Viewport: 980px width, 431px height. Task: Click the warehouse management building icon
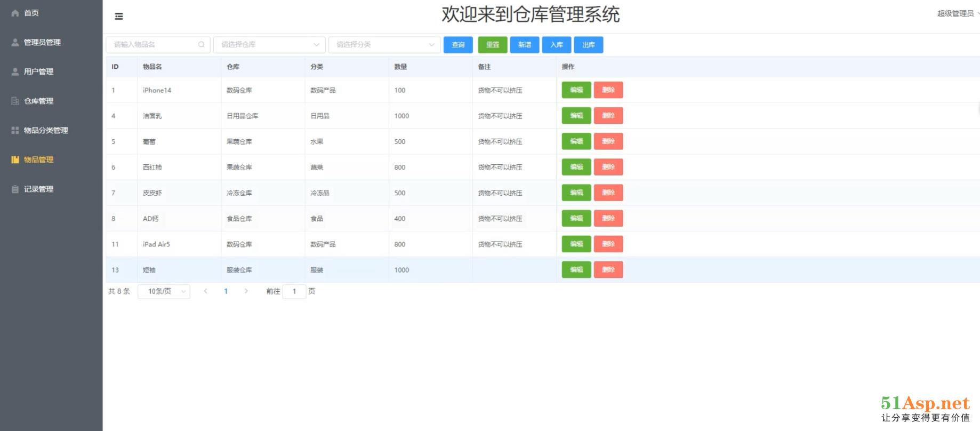tap(15, 101)
